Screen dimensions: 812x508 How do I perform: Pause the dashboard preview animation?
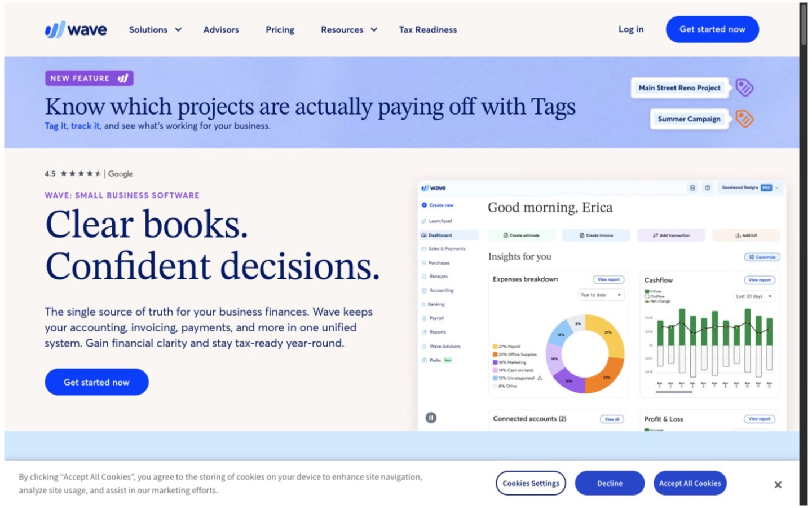(431, 418)
